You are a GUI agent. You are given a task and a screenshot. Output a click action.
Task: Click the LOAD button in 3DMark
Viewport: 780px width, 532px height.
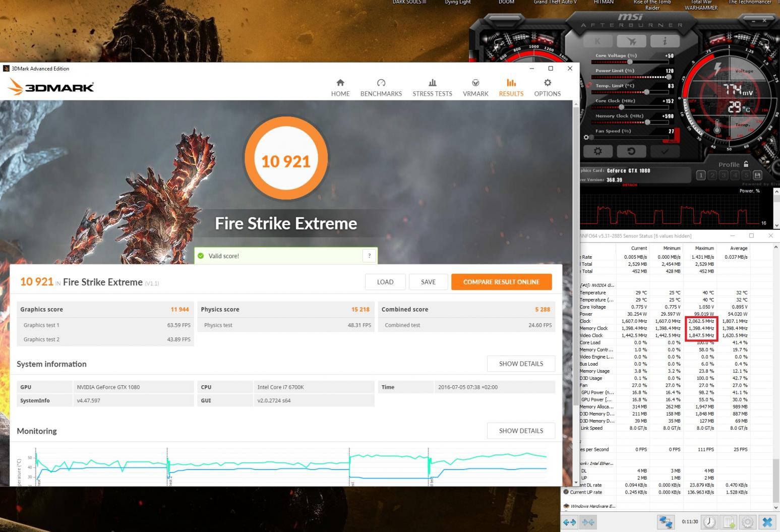pyautogui.click(x=385, y=282)
